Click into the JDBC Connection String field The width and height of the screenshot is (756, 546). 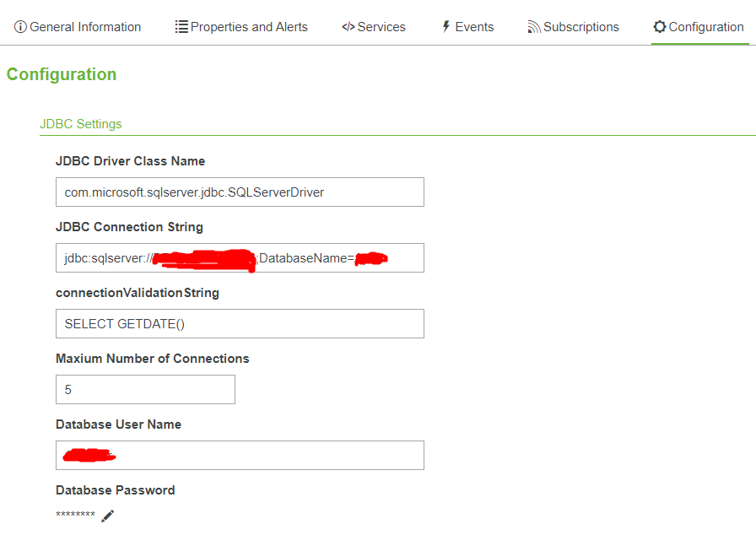point(240,258)
